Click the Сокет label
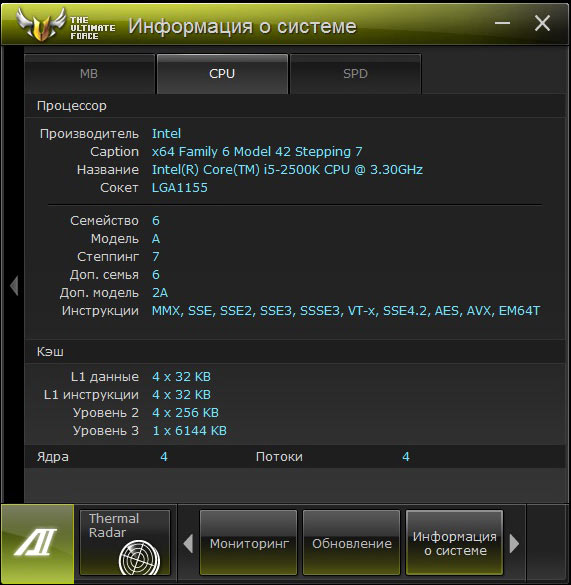 (119, 188)
